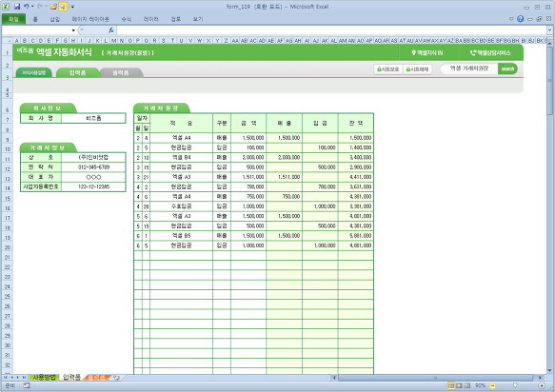
Task: Click the 엑셀상담서비스 phone link
Action: (490, 52)
